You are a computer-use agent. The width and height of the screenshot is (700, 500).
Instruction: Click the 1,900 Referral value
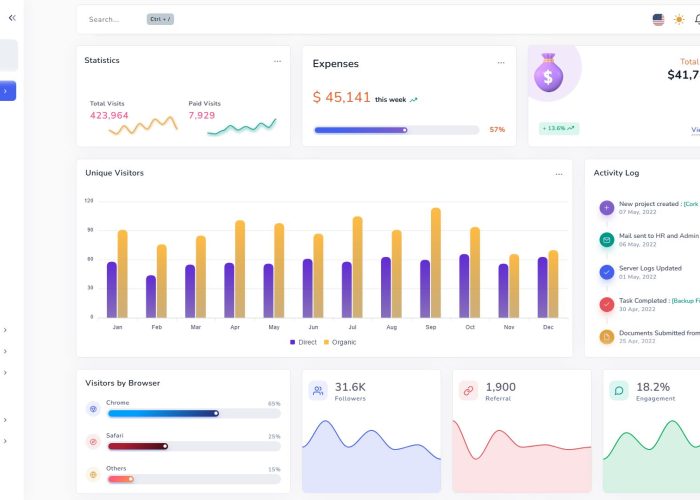click(x=500, y=387)
